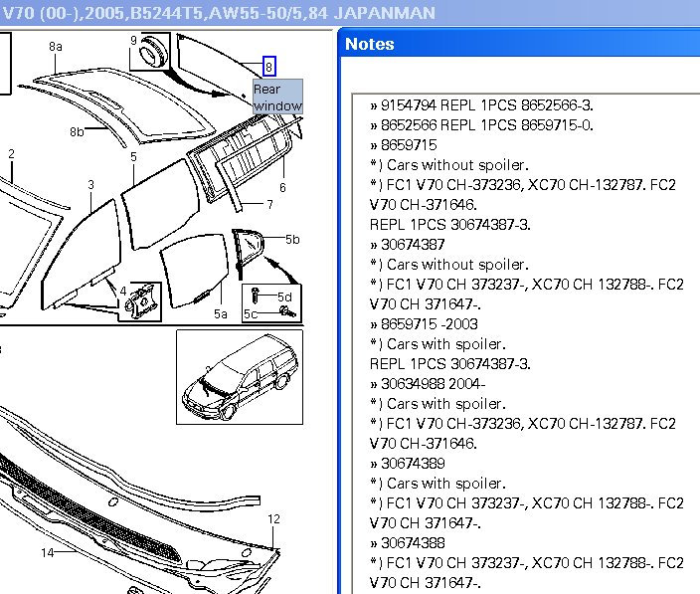Select callout 5a rear door glass
This screenshot has height=594, width=700.
[222, 313]
